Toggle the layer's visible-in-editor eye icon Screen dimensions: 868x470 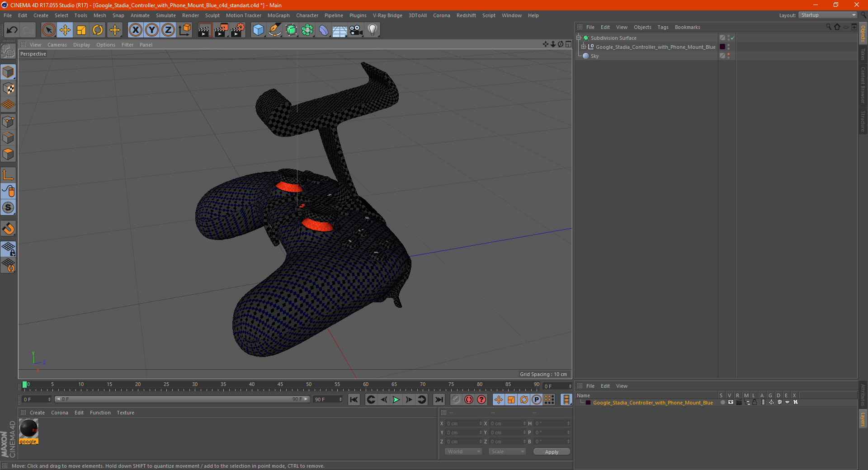click(x=731, y=402)
